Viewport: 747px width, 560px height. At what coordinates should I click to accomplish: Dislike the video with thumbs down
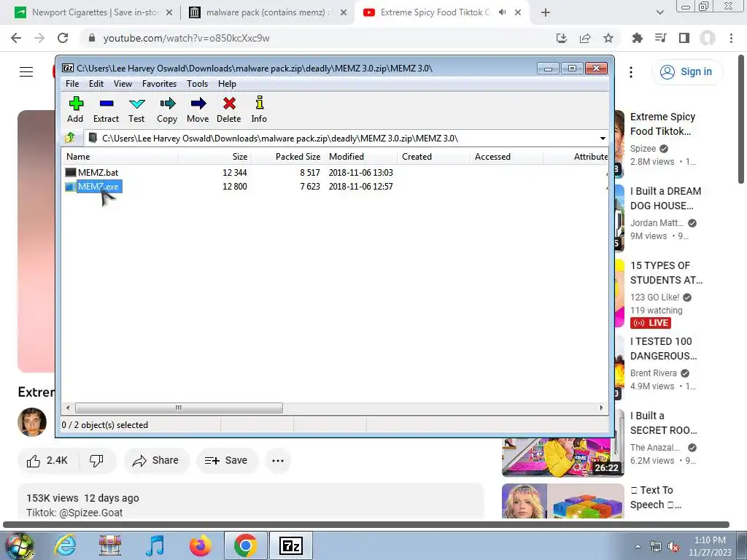point(97,461)
